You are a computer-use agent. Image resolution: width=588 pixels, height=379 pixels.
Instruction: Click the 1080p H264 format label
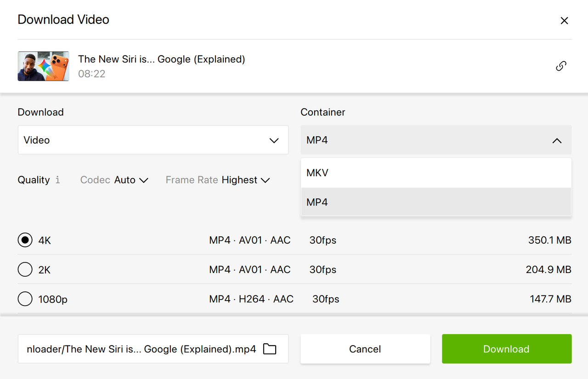(251, 299)
